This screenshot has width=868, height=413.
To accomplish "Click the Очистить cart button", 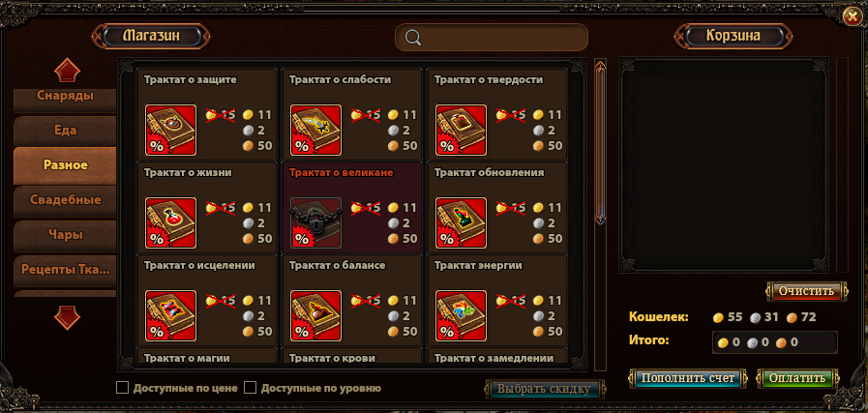I will coord(806,291).
